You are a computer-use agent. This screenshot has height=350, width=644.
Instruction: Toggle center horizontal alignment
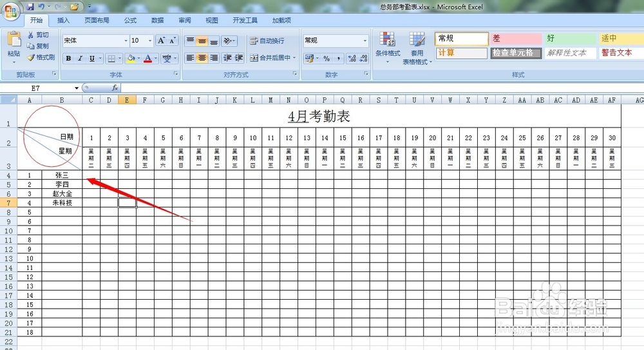(x=202, y=58)
